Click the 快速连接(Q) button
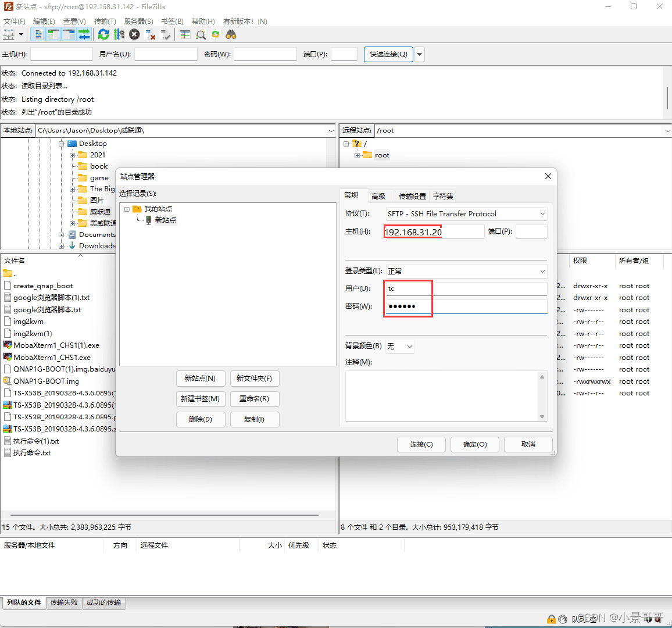672x628 pixels. [x=388, y=54]
